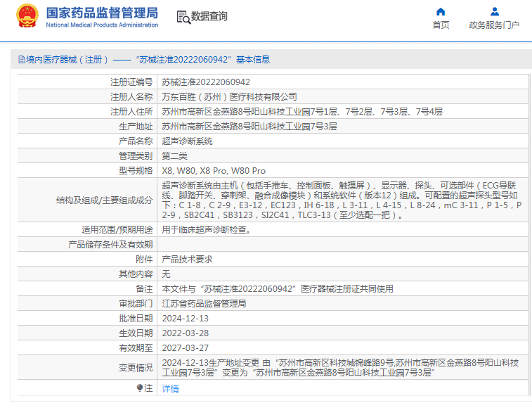This screenshot has width=532, height=403.
Task: Select expiry date 2027-03-27
Action: pyautogui.click(x=186, y=348)
